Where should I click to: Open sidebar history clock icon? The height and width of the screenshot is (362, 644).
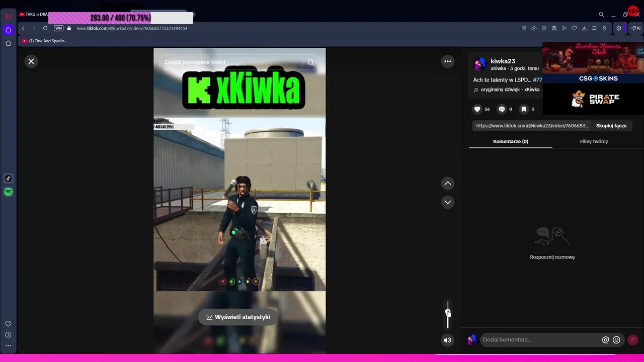8,335
